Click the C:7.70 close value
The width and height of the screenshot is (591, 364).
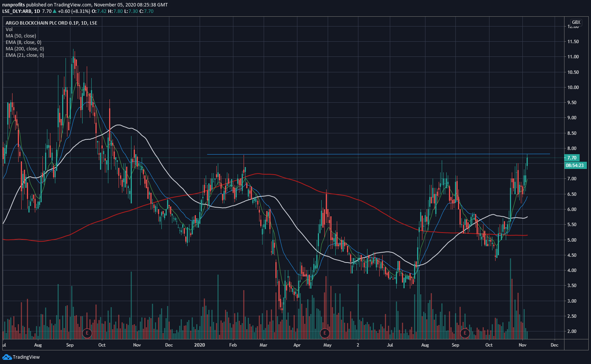146,11
